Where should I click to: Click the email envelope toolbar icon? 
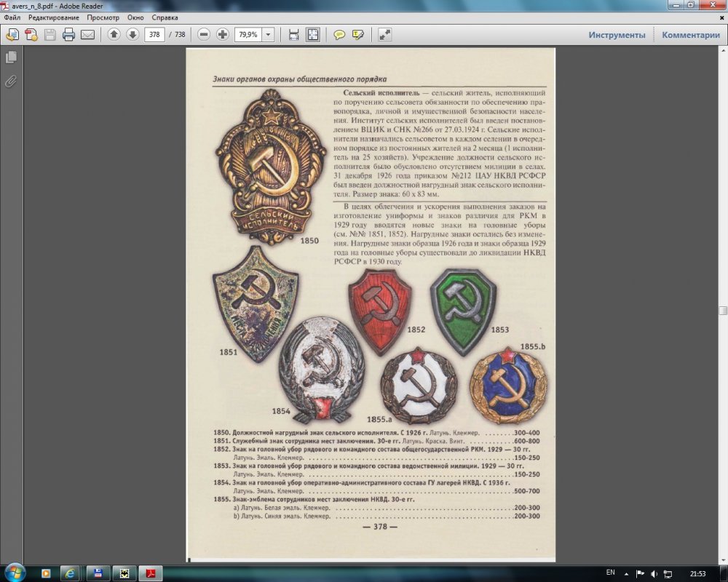coord(87,34)
